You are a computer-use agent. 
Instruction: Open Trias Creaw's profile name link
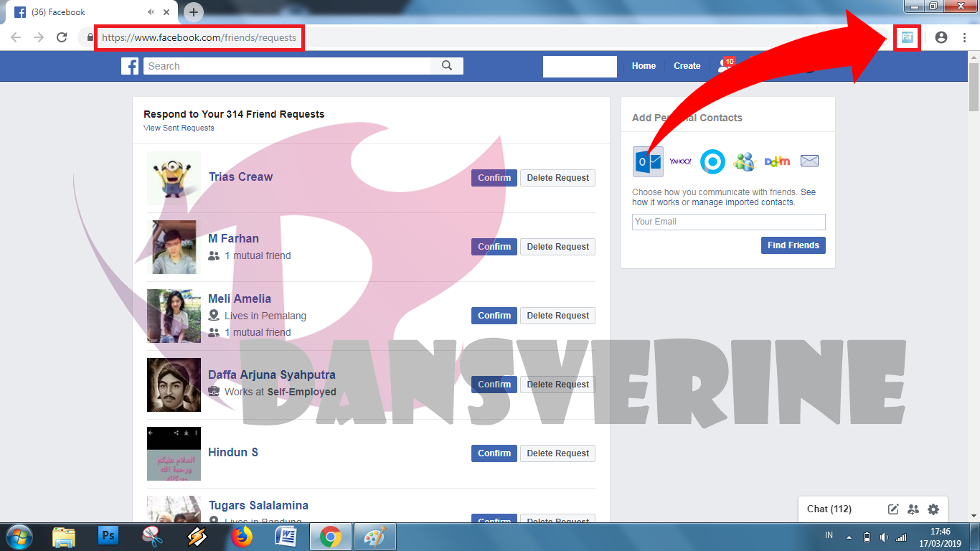click(x=240, y=176)
